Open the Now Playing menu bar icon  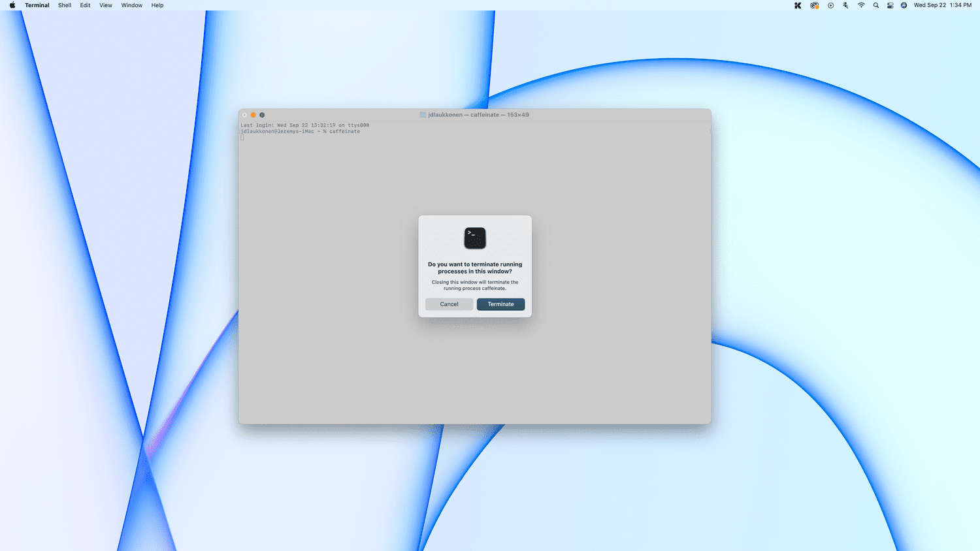click(830, 5)
